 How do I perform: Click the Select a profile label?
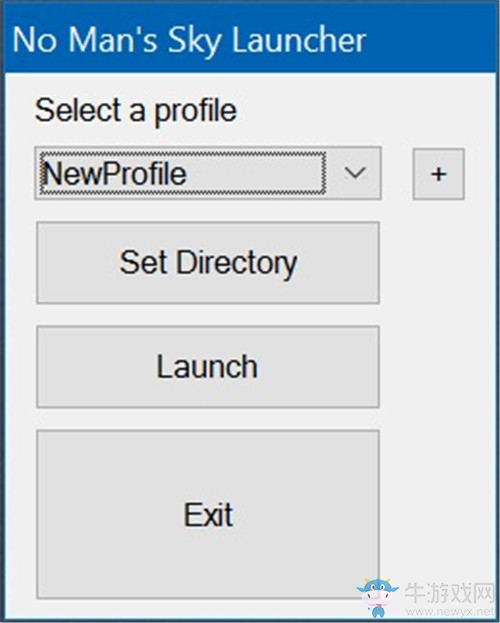[136, 111]
